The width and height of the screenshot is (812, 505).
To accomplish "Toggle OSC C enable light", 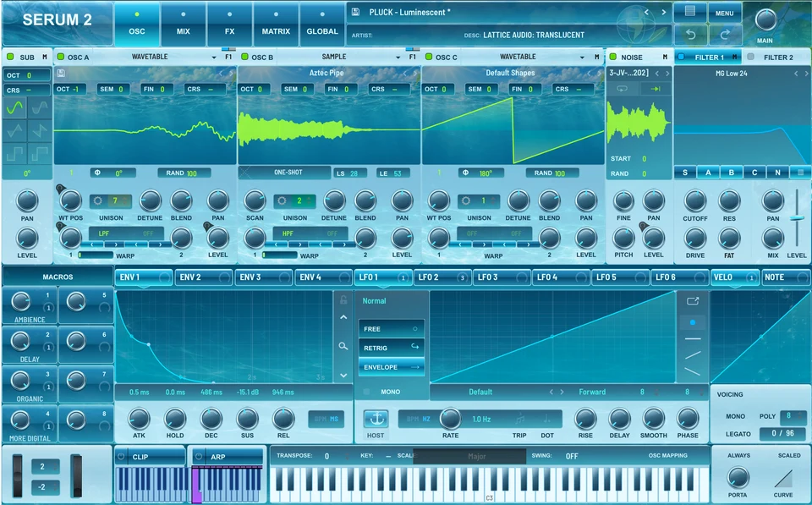I will tap(428, 57).
